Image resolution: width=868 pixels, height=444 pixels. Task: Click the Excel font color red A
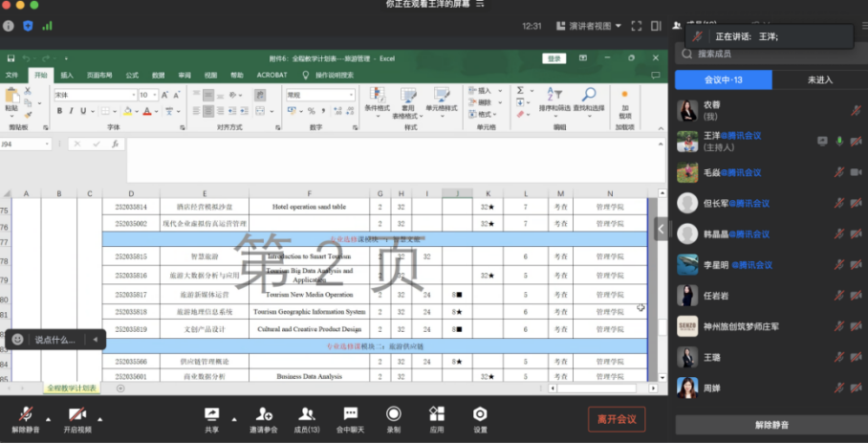(x=146, y=111)
